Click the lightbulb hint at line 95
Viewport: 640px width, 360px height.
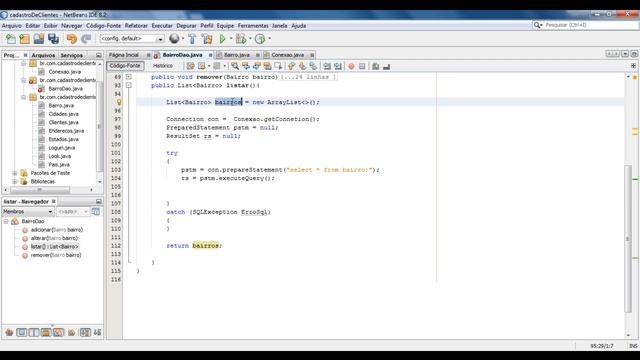[119, 102]
